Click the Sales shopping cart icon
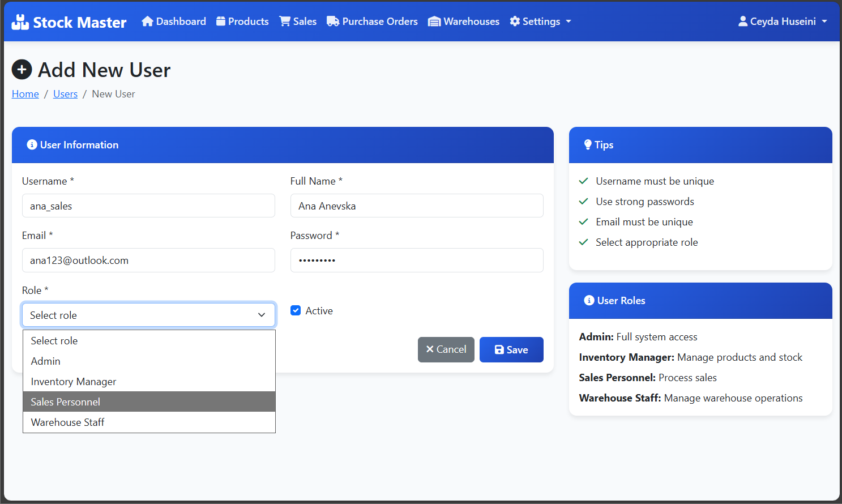842x504 pixels. click(285, 22)
